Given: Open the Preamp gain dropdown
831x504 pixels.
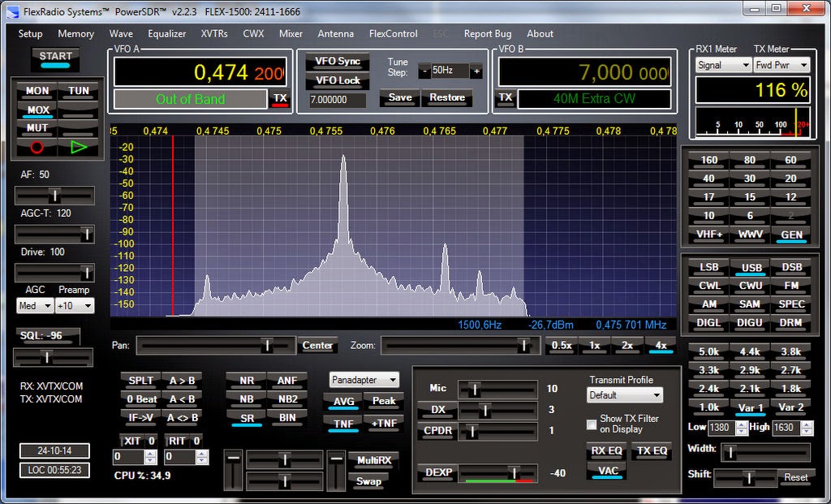Looking at the screenshot, I should point(75,306).
